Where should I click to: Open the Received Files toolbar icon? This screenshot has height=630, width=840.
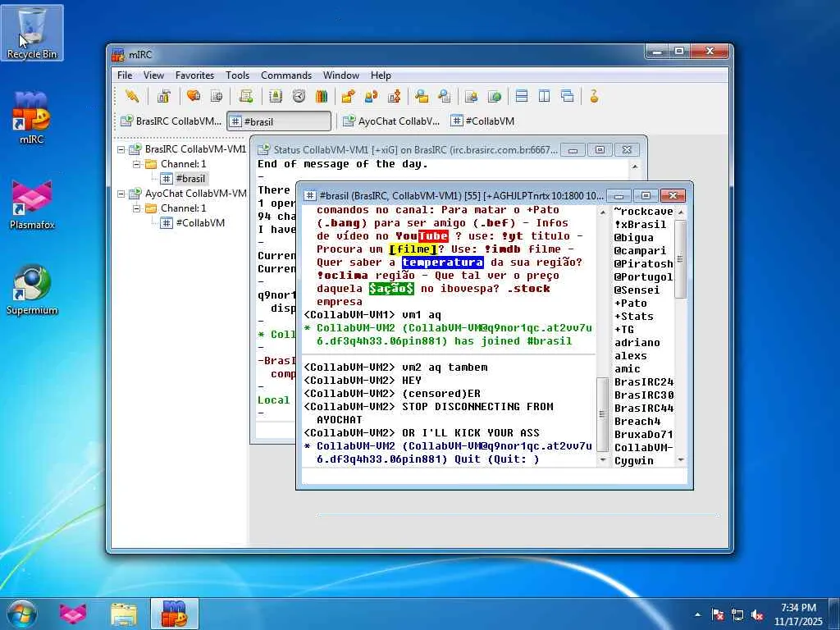tap(422, 97)
